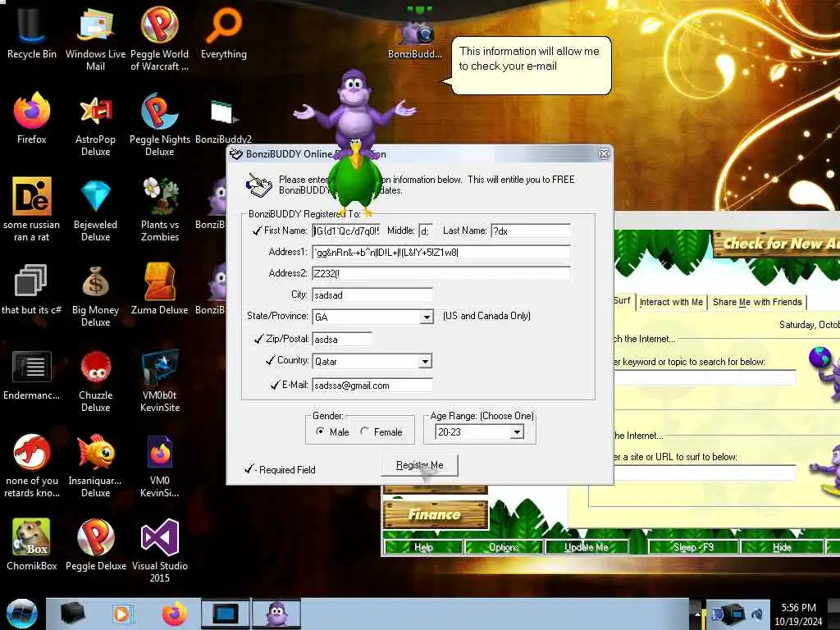This screenshot has width=840, height=630.
Task: Open Chuzzle Deluxe desktop icon
Action: tap(95, 381)
